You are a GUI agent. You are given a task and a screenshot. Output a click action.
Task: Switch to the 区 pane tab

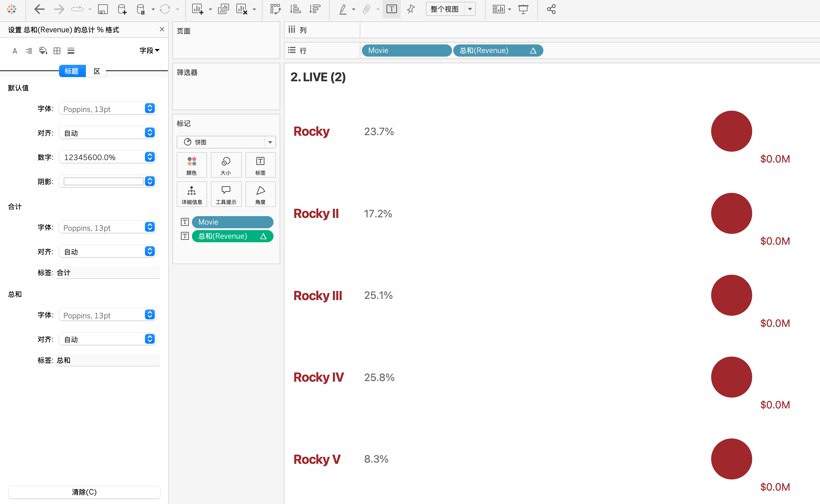(97, 71)
